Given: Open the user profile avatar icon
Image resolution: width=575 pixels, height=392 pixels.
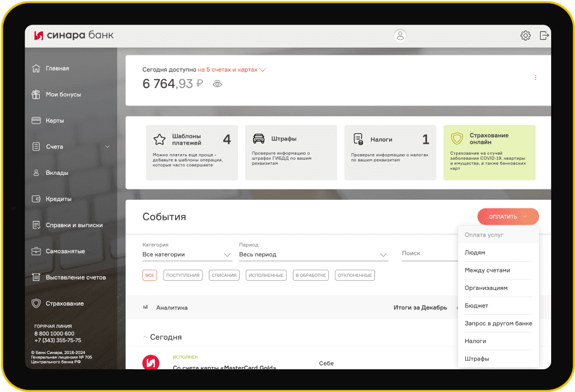Looking at the screenshot, I should pyautogui.click(x=400, y=36).
